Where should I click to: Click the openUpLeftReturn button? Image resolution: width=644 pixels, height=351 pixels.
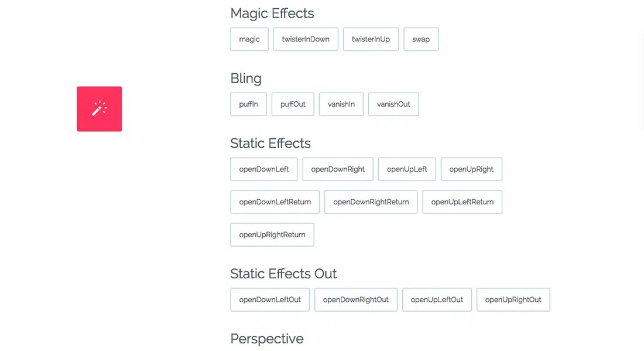[x=463, y=202]
